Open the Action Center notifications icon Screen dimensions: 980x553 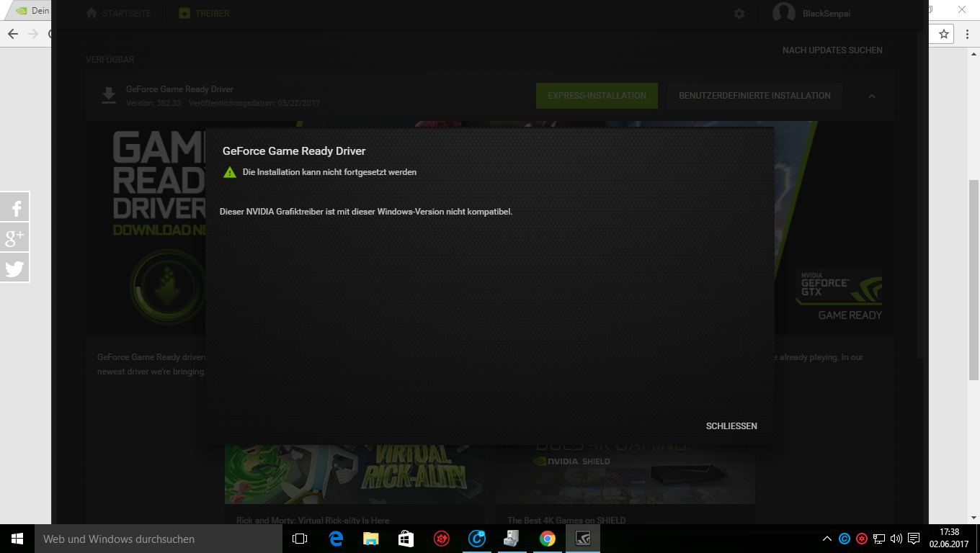[914, 539]
